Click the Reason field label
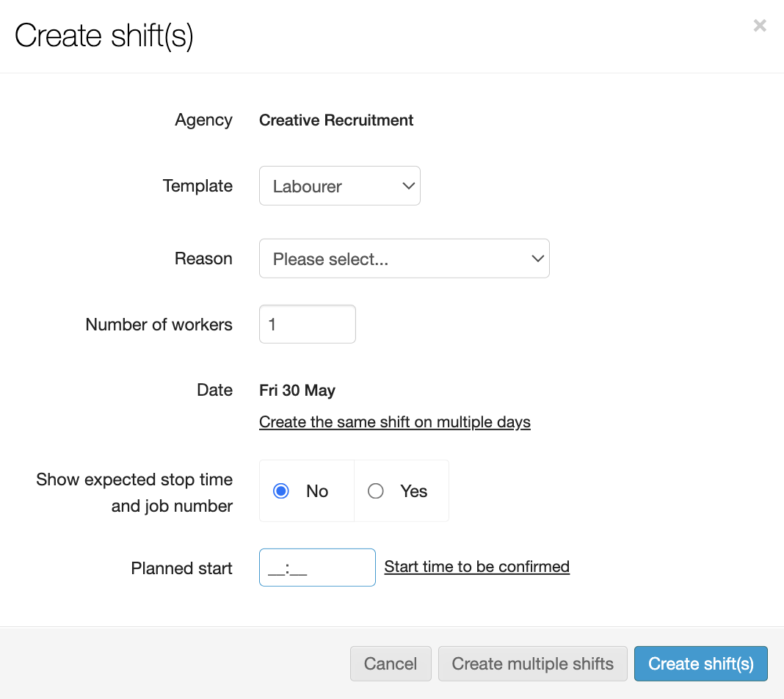This screenshot has width=784, height=699. (203, 258)
